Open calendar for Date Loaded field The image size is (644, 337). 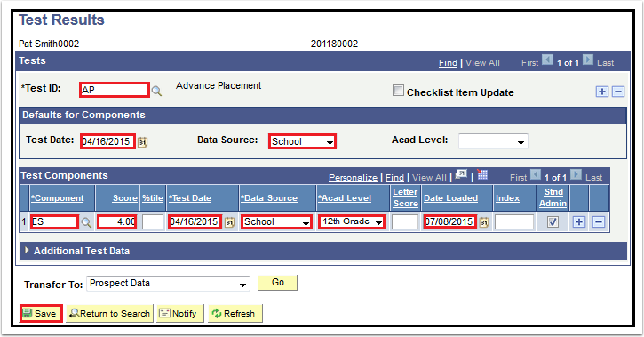484,222
